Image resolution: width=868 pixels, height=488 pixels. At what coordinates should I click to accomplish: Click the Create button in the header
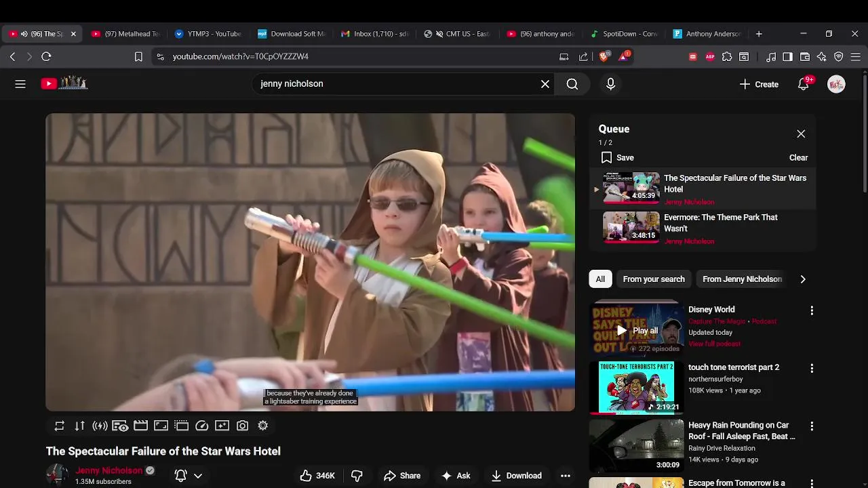(x=759, y=84)
